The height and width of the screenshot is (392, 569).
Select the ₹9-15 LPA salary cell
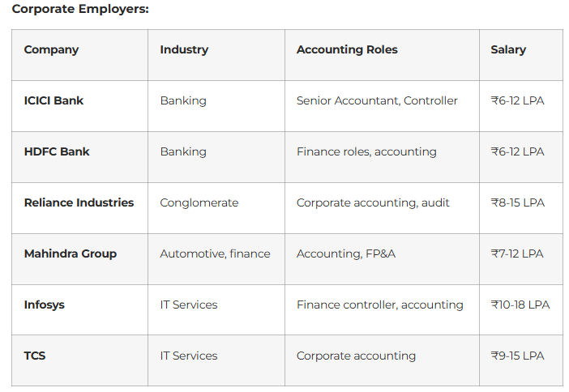click(517, 356)
